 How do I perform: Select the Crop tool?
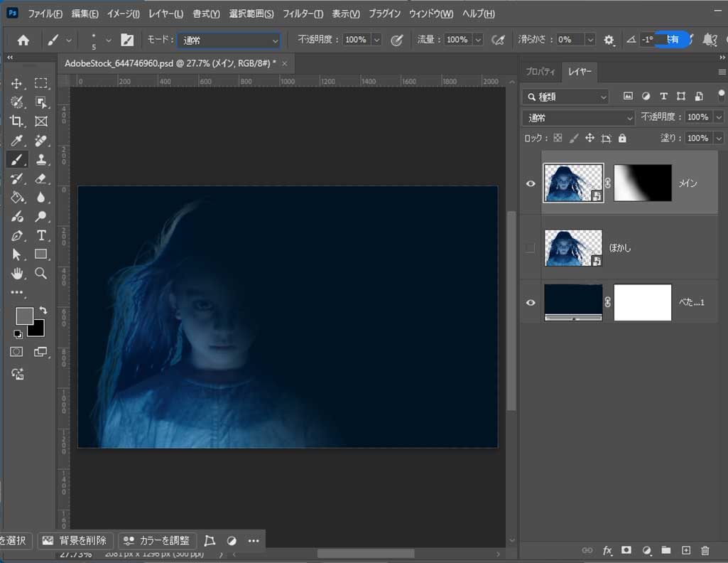17,122
